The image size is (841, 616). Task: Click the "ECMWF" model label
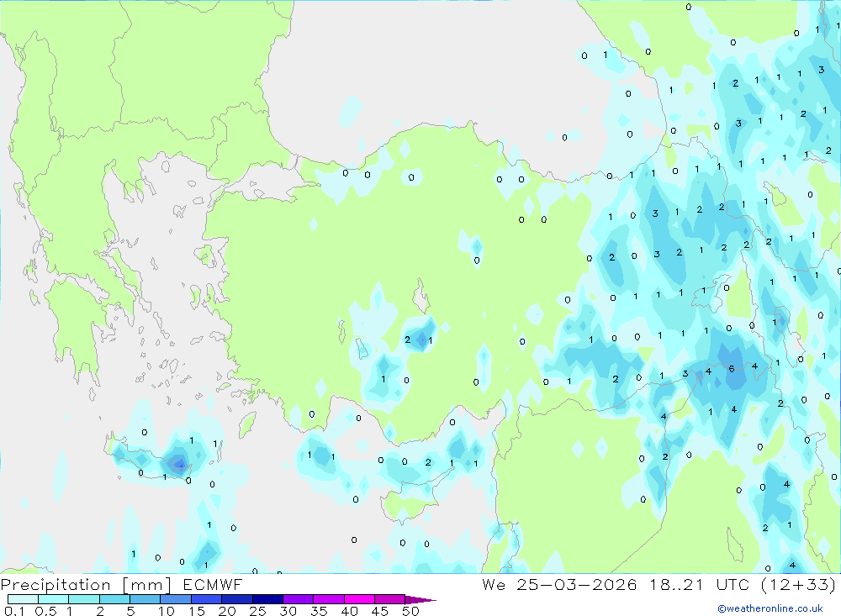[x=213, y=584]
